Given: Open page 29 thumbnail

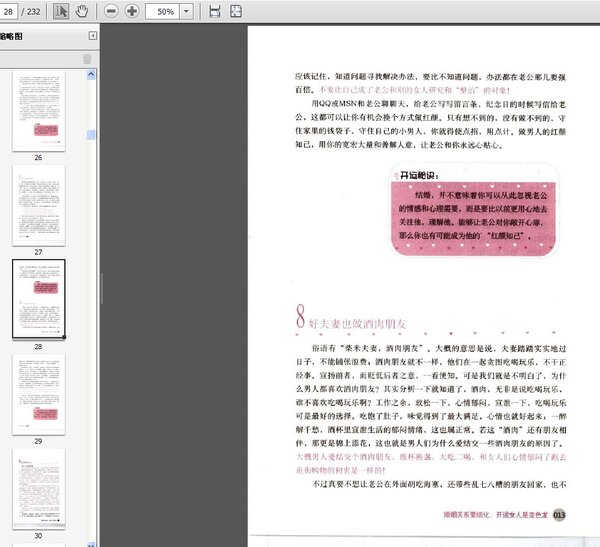Looking at the screenshot, I should pos(39,394).
